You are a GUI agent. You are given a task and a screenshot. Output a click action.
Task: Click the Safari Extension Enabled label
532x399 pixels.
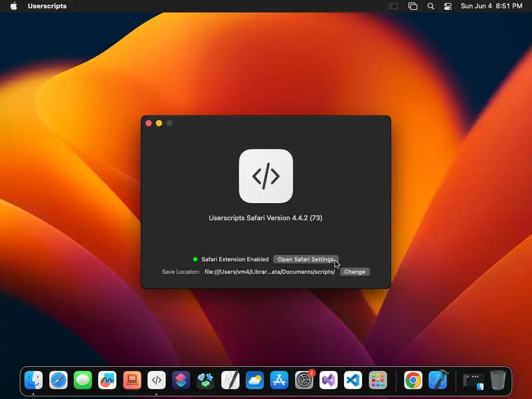(x=235, y=259)
